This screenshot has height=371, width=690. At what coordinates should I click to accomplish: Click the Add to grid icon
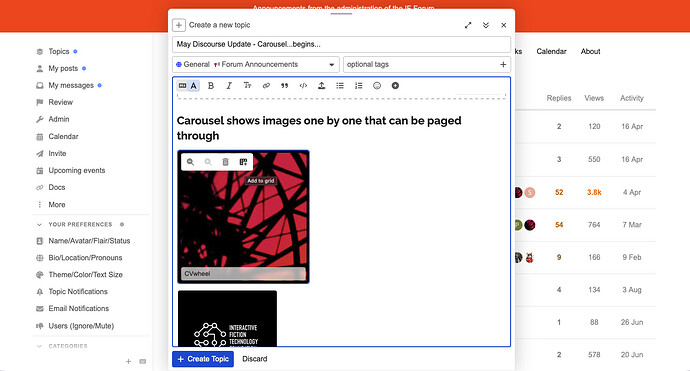(243, 162)
